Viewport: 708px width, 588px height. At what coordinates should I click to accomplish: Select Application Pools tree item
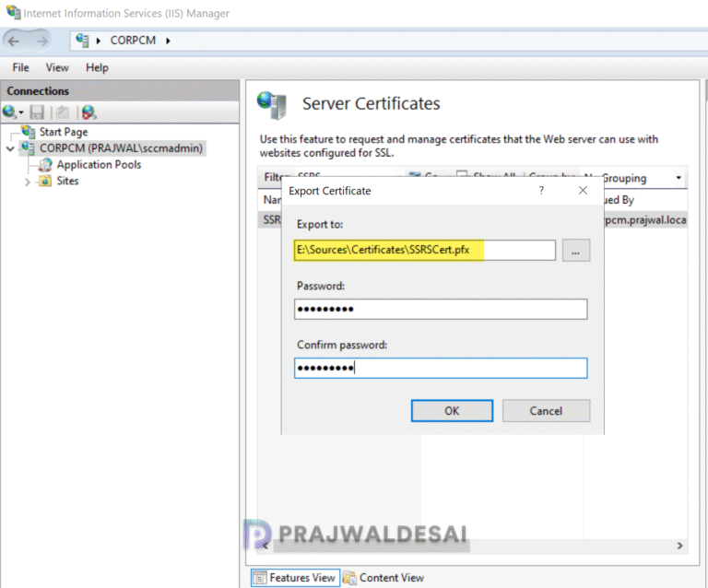click(x=99, y=164)
